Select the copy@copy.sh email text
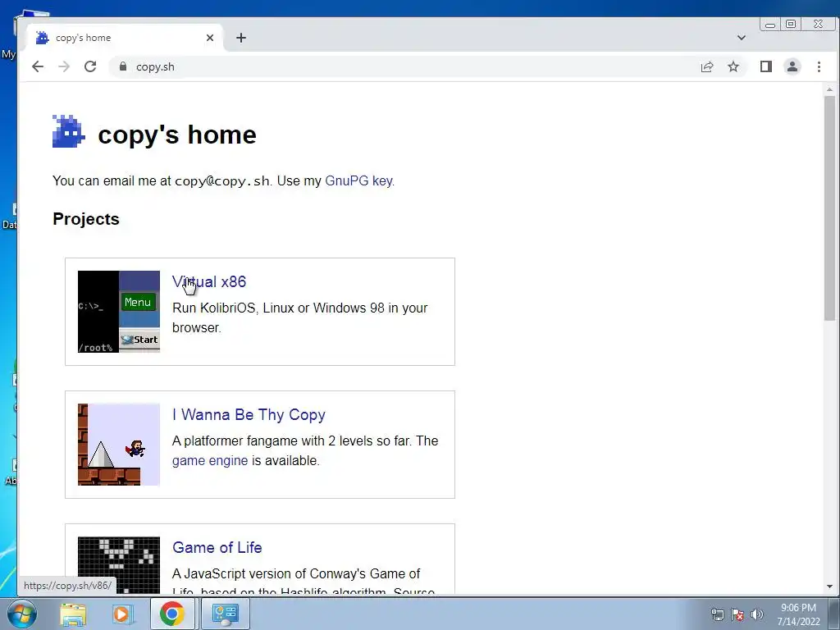Image resolution: width=840 pixels, height=630 pixels. 221,181
